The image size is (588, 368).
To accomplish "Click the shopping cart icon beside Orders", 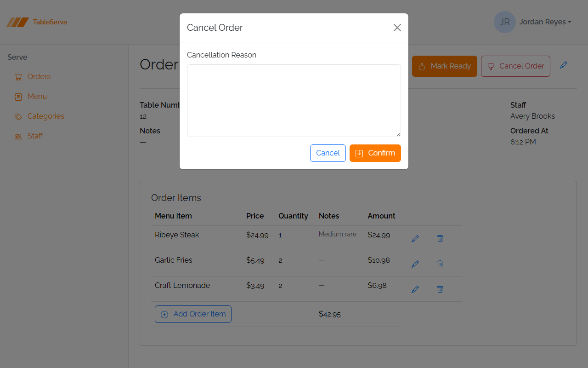I will [x=18, y=77].
